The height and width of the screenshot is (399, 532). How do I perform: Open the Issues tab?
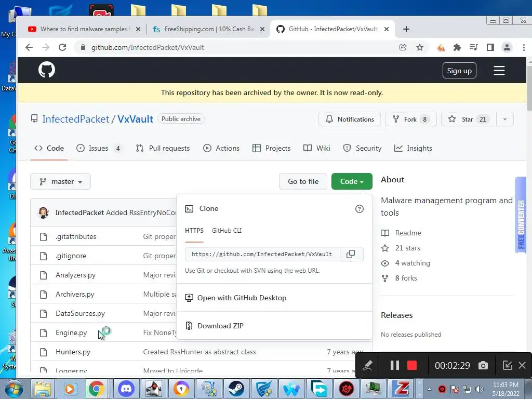tap(98, 148)
